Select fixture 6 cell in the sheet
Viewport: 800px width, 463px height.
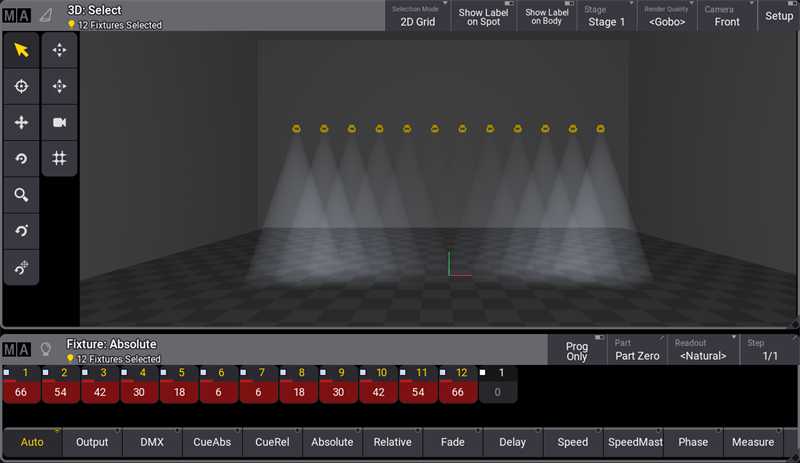[219, 385]
